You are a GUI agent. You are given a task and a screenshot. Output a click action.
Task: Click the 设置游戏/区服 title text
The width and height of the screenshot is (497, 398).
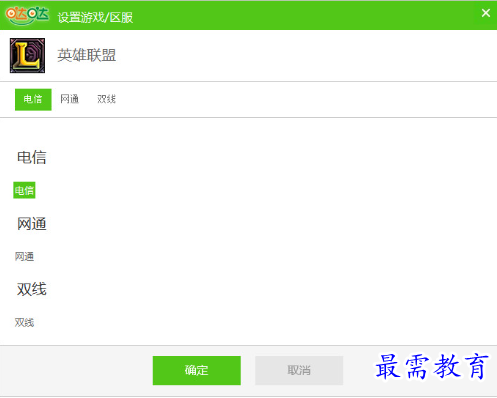click(95, 17)
